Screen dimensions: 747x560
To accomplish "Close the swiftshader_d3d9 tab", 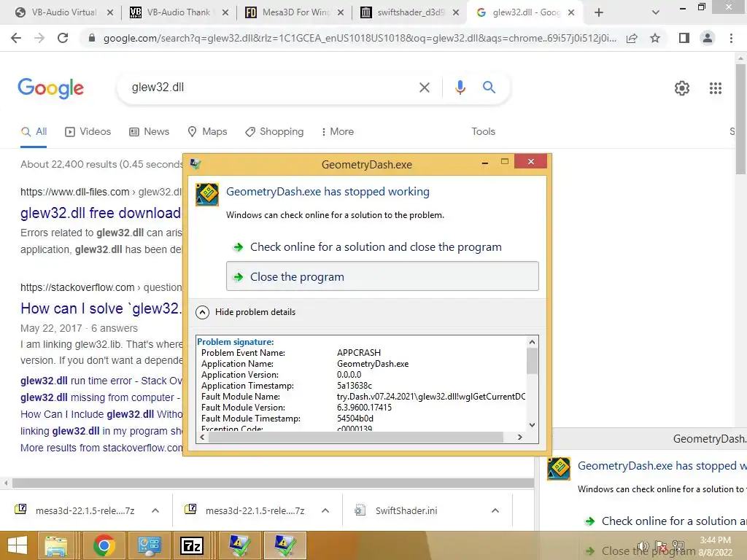I will pyautogui.click(x=456, y=12).
